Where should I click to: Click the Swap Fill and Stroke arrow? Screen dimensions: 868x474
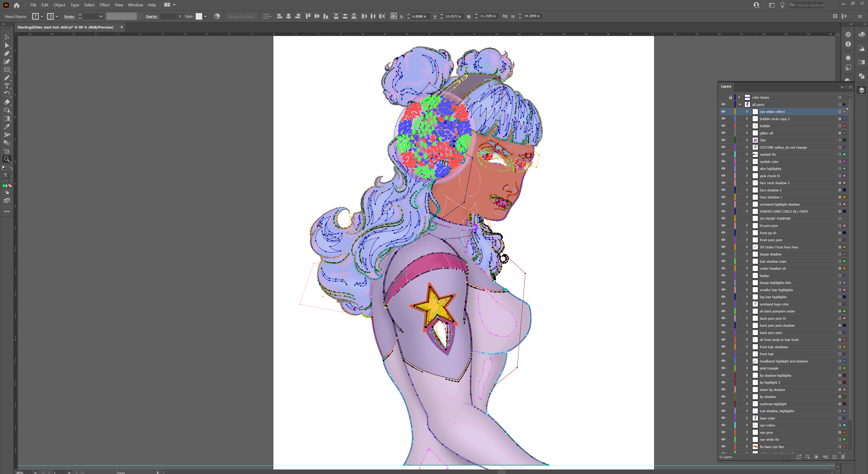[x=10, y=168]
